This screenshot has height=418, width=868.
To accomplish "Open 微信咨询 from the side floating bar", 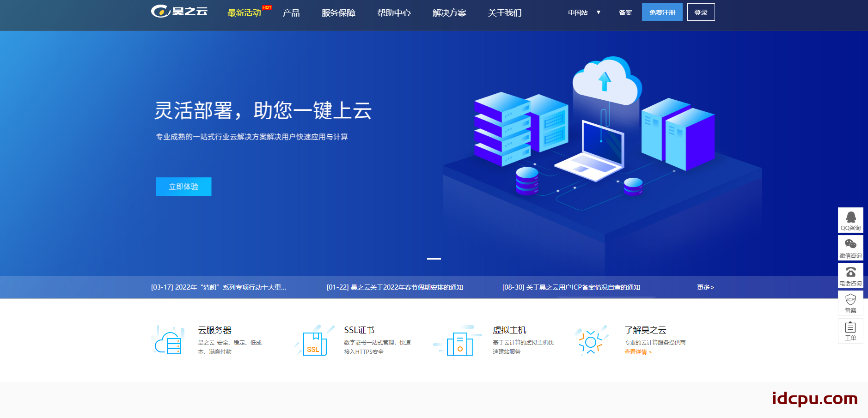I will click(x=850, y=248).
